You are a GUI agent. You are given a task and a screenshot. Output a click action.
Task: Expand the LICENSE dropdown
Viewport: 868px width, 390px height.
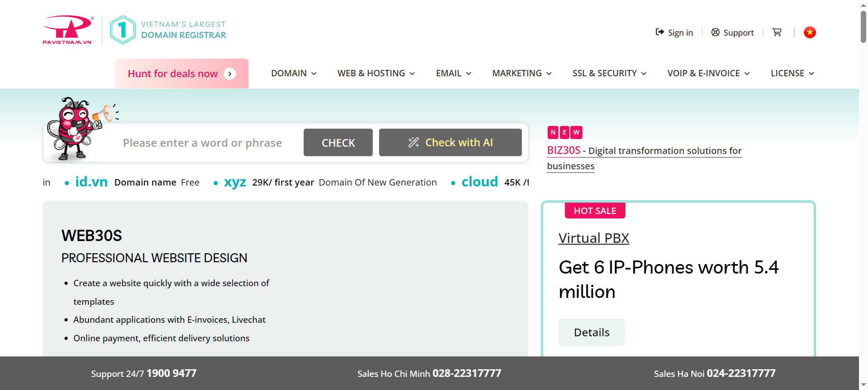[792, 73]
